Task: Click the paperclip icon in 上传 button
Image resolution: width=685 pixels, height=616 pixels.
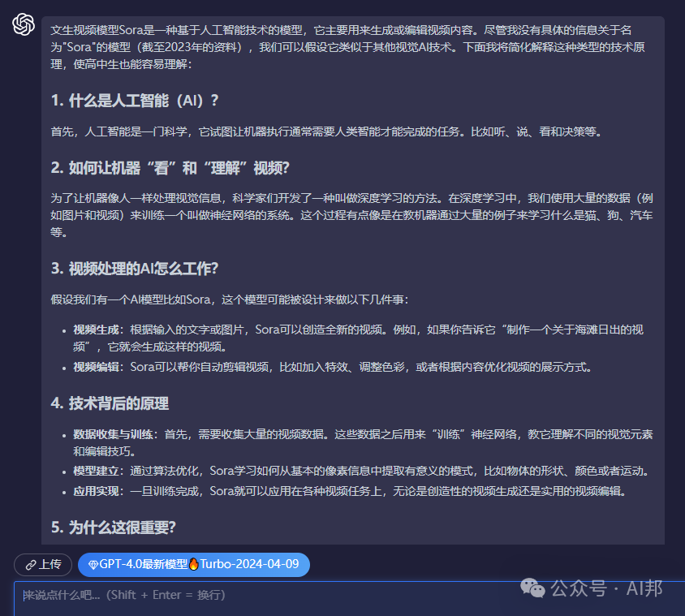Action: coord(31,564)
